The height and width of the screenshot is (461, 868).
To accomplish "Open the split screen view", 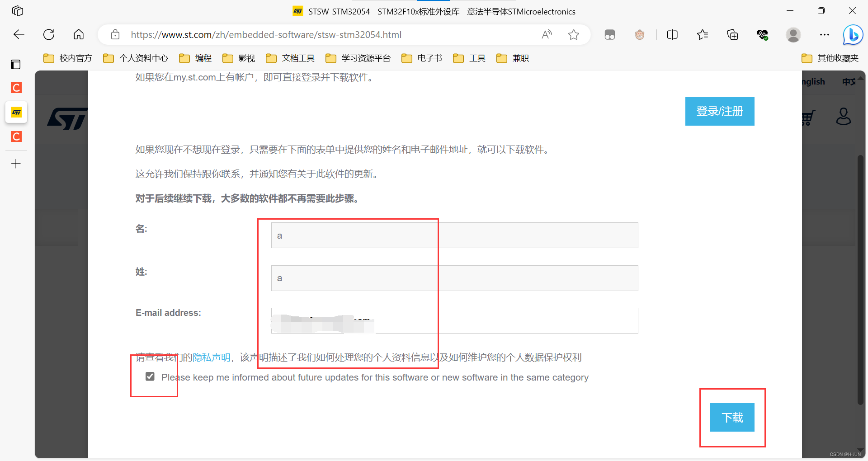I will (x=672, y=34).
